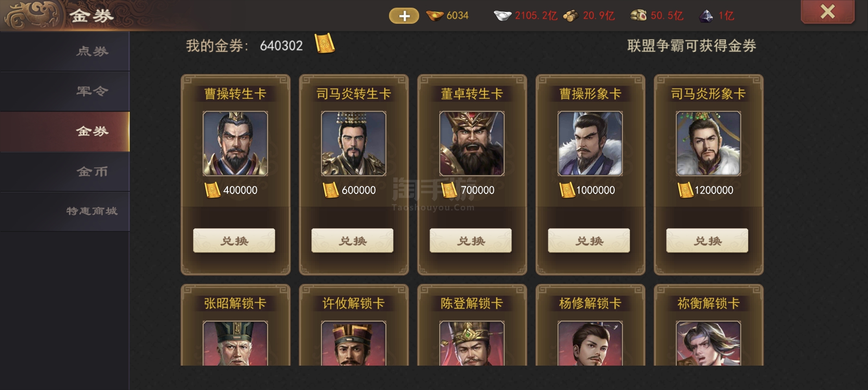Click 兑换 under 司马炎转生卡
The width and height of the screenshot is (868, 390).
coord(352,240)
